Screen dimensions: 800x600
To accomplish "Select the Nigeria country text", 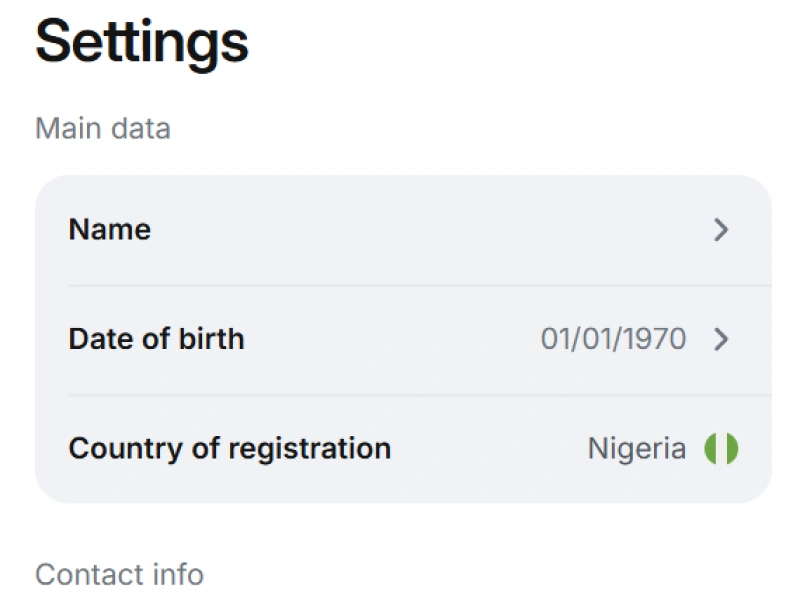I will (x=636, y=449).
